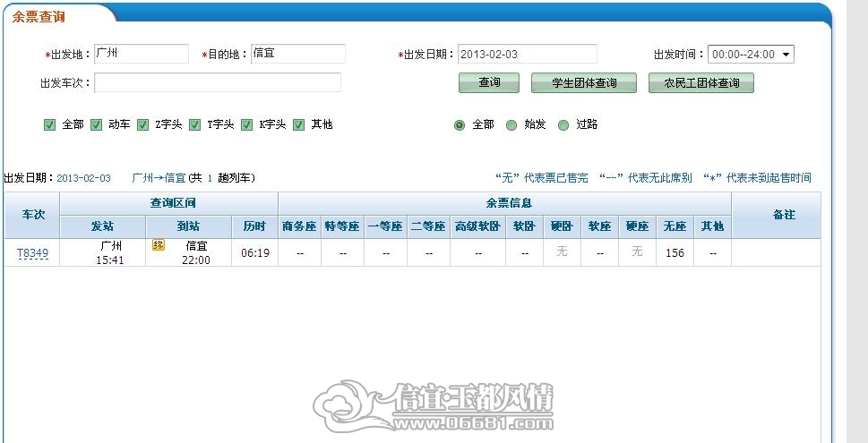Click the 历时 value 06:19
This screenshot has width=868, height=443.
[255, 253]
